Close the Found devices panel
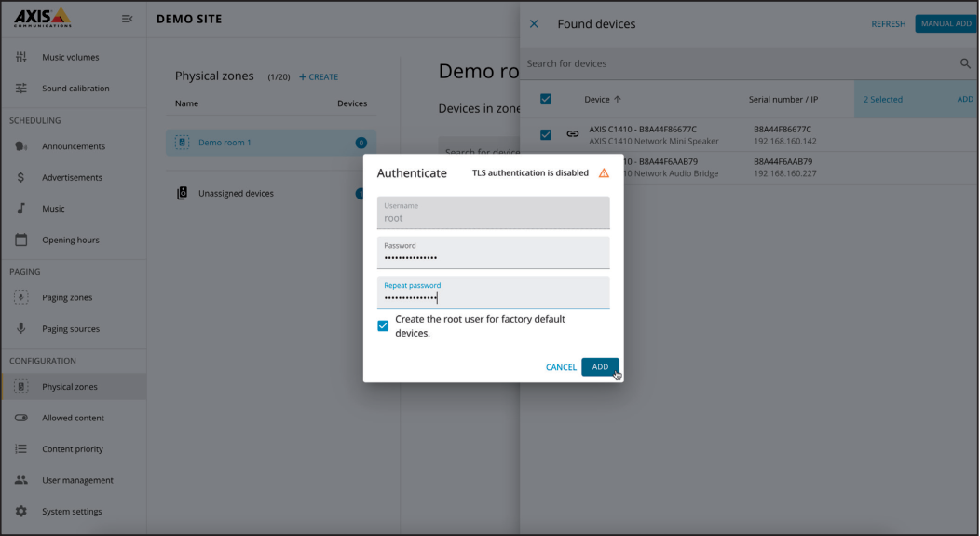980x536 pixels. click(x=534, y=23)
